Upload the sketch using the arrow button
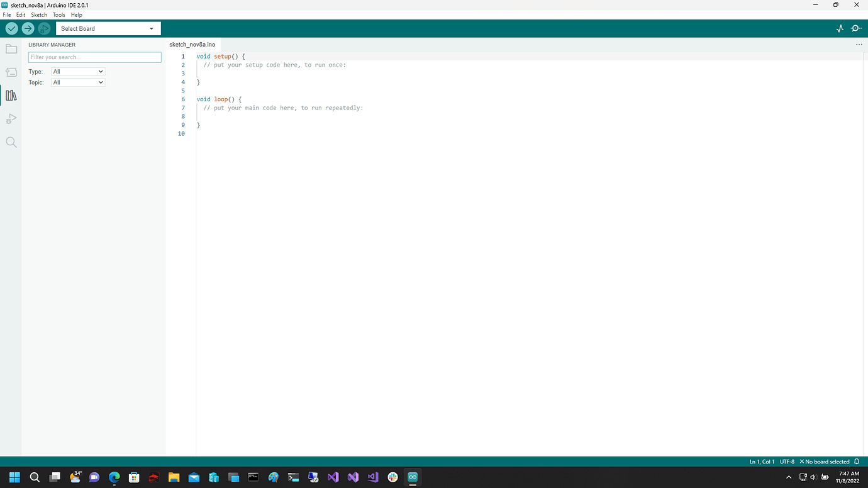The image size is (868, 488). click(x=28, y=28)
